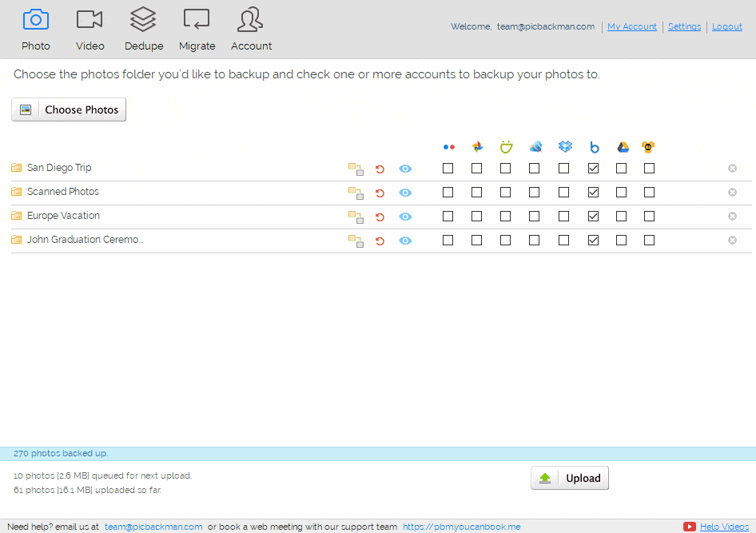Screen dimensions: 756x533
Task: Open the Help Videos link
Action: click(x=724, y=527)
